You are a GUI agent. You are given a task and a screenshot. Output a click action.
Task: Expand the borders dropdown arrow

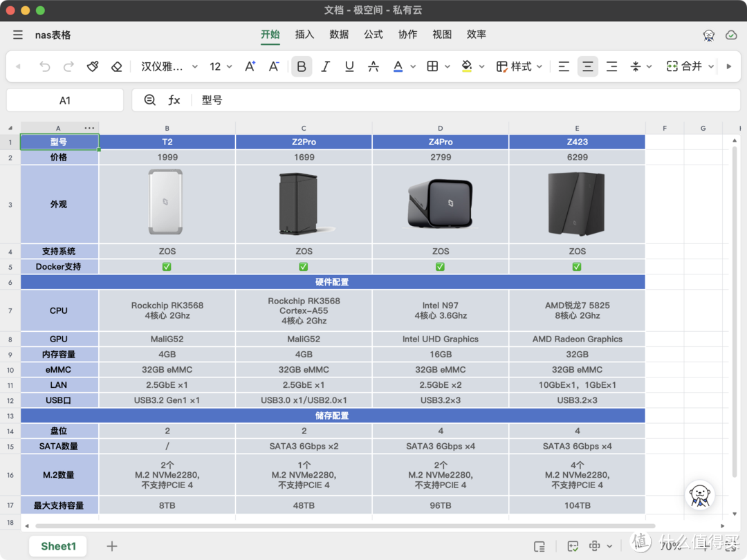click(x=448, y=66)
